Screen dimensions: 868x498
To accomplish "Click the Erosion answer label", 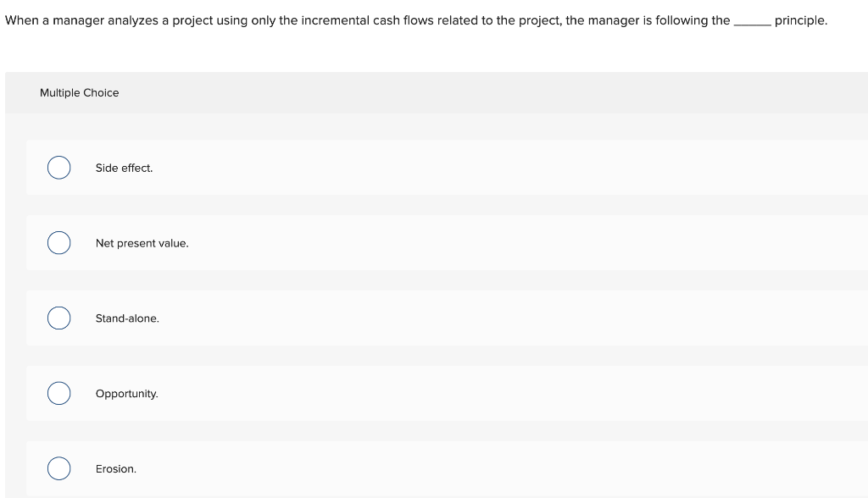I will (115, 468).
